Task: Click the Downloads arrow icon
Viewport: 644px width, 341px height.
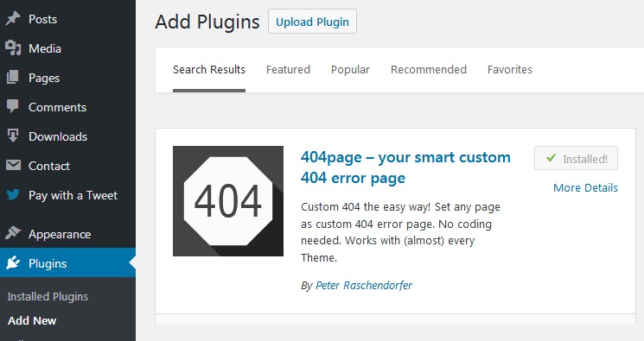Action: coord(13,136)
